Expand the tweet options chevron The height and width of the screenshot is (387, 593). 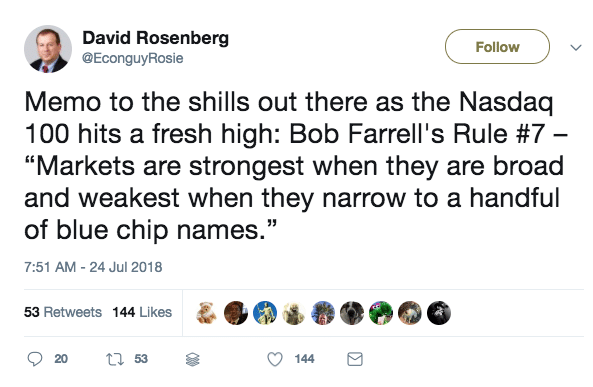point(576,47)
